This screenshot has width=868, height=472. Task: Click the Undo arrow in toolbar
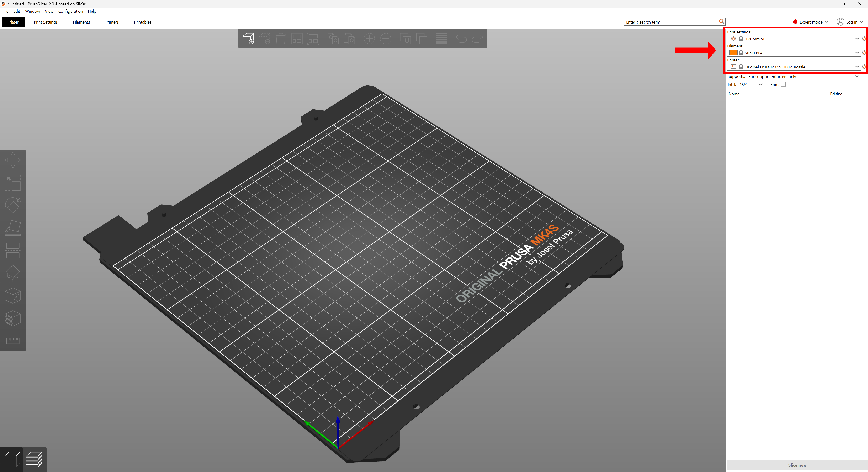pyautogui.click(x=461, y=39)
